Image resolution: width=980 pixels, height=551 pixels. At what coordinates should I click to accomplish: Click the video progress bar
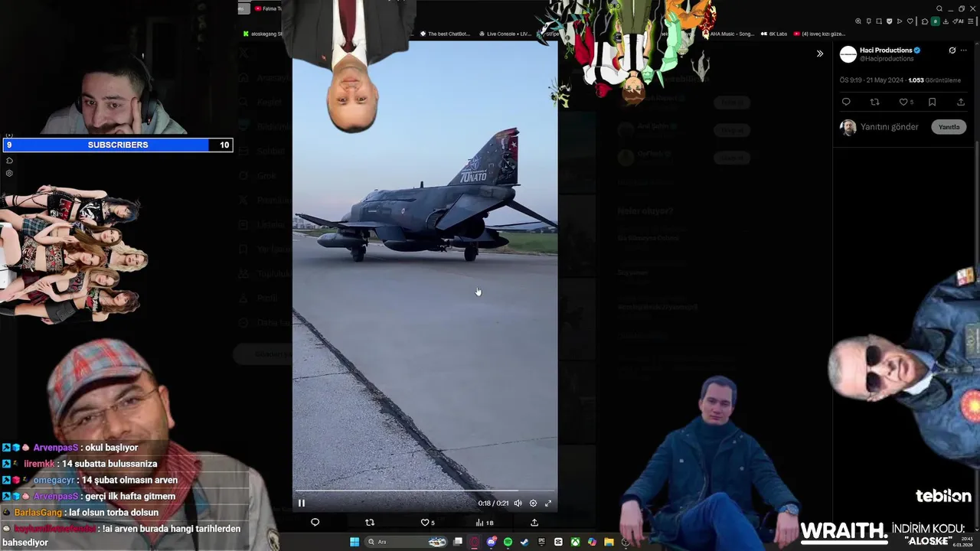(425, 491)
